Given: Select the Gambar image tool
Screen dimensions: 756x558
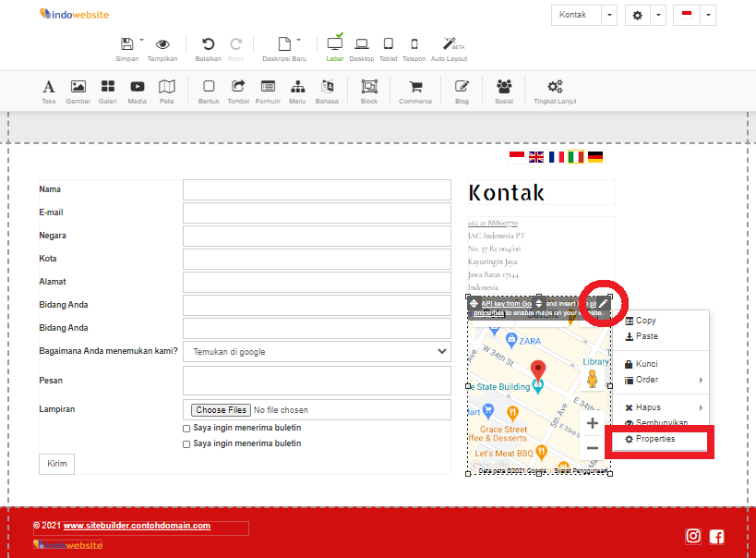Looking at the screenshot, I should click(x=78, y=88).
